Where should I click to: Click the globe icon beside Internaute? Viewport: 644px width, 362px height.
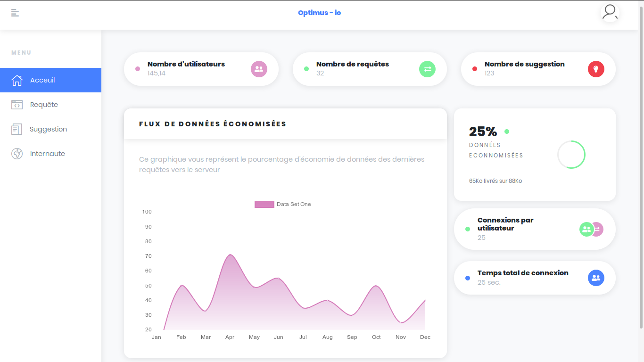(x=17, y=154)
